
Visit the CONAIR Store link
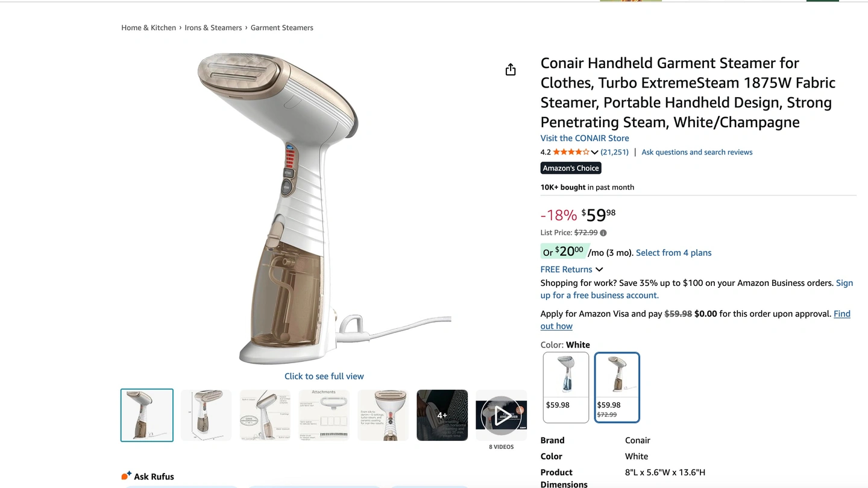click(585, 138)
